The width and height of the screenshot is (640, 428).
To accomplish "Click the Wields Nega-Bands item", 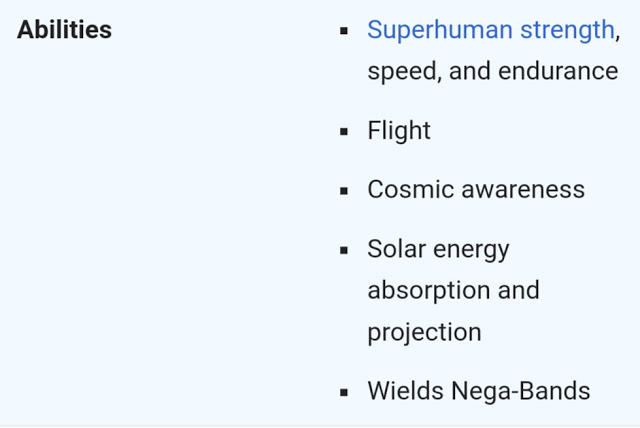I will 479,390.
